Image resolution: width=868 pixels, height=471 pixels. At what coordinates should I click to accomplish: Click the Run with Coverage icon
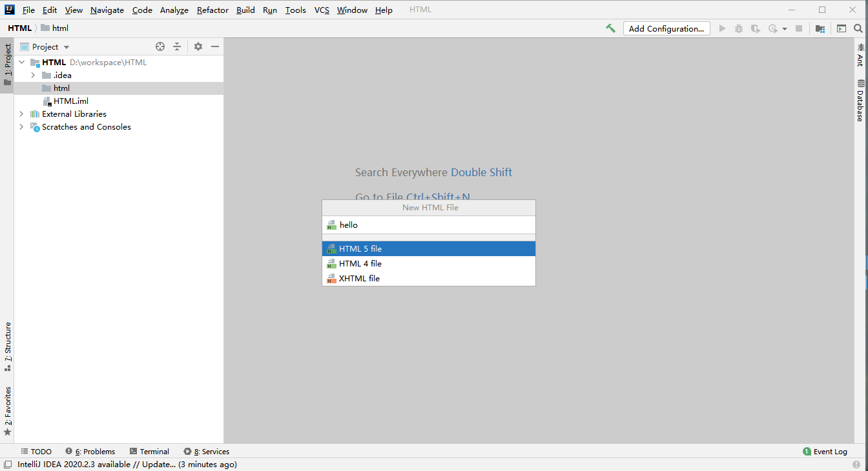(755, 28)
